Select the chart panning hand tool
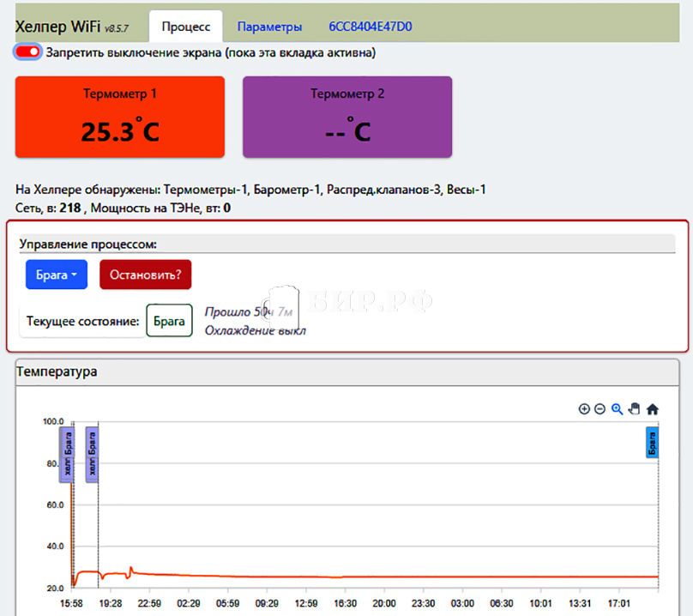Image resolution: width=693 pixels, height=616 pixels. point(634,409)
